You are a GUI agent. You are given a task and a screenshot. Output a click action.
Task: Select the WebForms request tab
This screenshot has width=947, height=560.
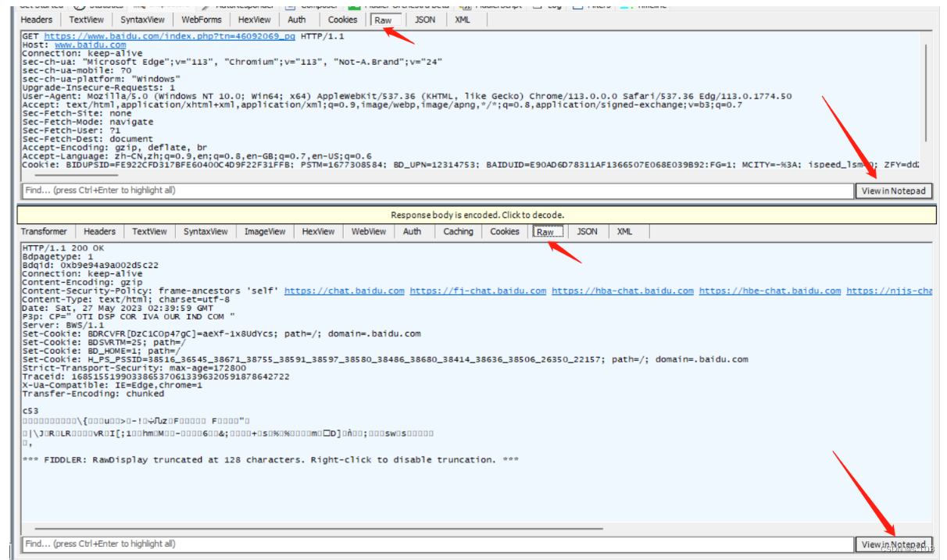click(202, 20)
